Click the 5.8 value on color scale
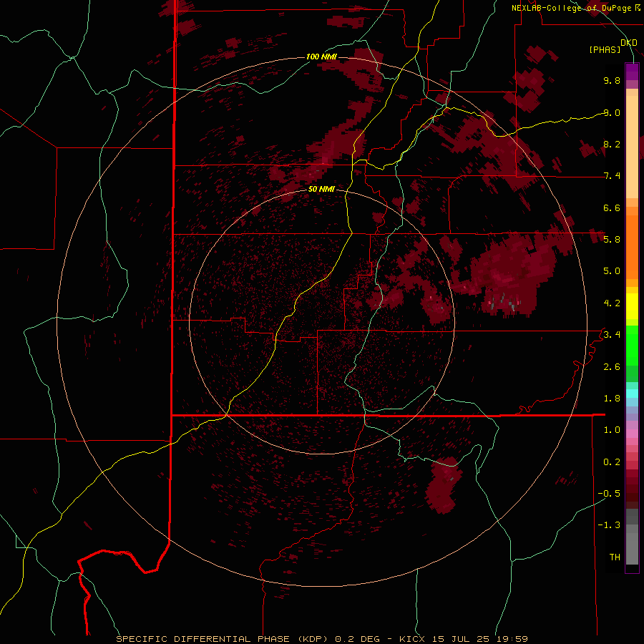The image size is (644, 644). click(x=612, y=239)
